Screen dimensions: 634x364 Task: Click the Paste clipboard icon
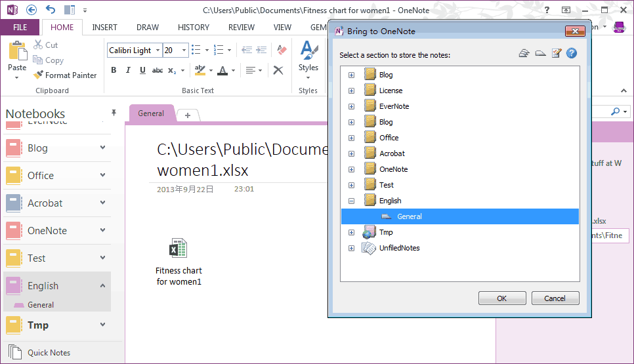pyautogui.click(x=17, y=51)
